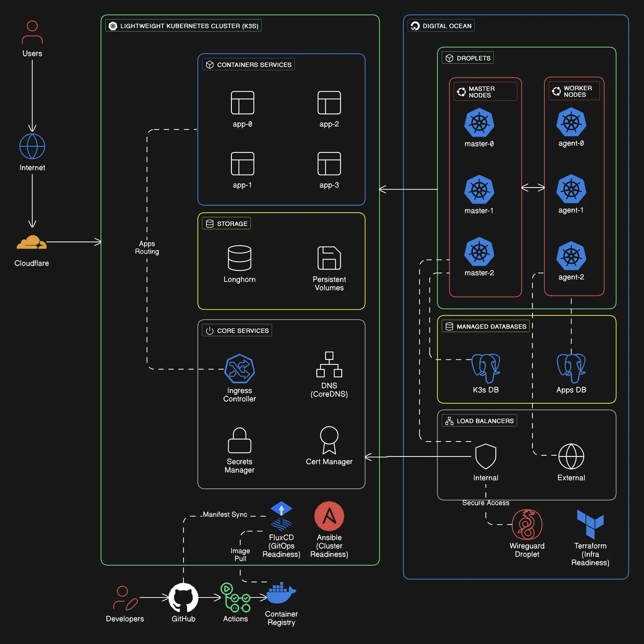This screenshot has width=644, height=644.
Task: Click the Ansible logo icon
Action: pyautogui.click(x=329, y=516)
